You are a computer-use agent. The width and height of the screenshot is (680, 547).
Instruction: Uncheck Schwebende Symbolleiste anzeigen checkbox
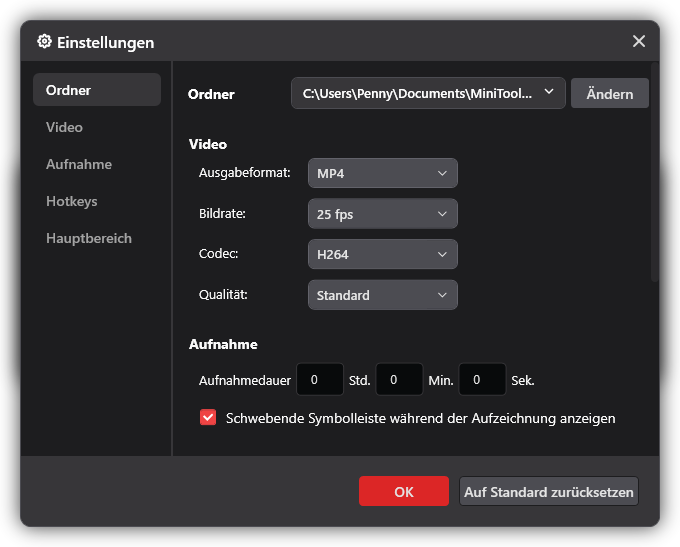point(208,418)
